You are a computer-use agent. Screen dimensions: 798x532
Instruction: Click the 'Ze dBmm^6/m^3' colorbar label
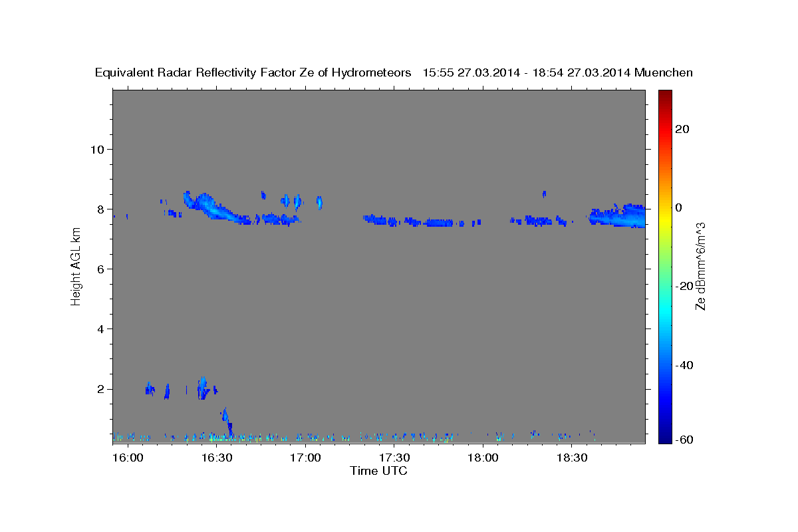700,266
